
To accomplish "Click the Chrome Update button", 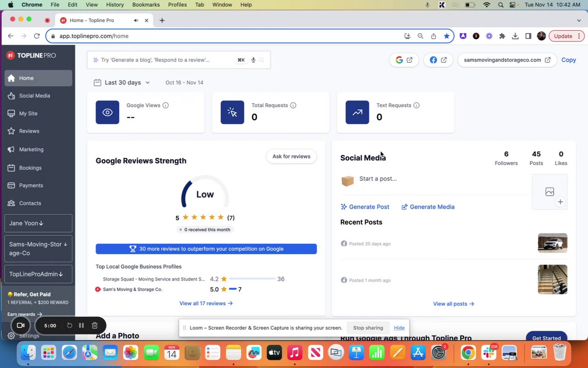I will coord(566,36).
